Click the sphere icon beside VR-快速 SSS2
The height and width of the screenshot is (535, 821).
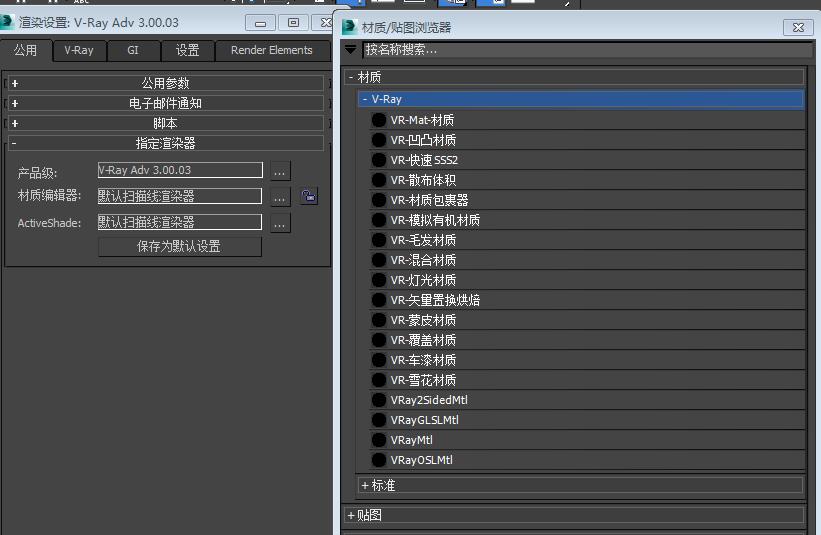[x=379, y=160]
